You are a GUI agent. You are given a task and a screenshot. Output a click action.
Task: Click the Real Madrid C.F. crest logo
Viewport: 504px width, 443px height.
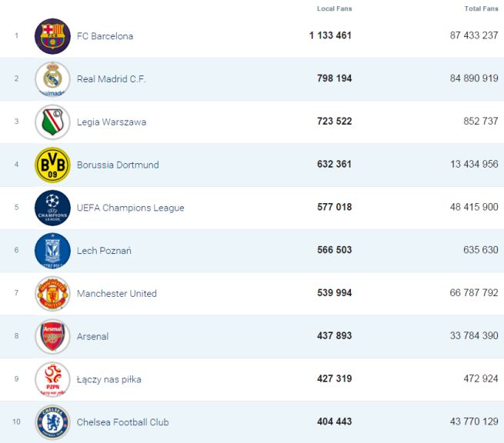pos(52,79)
